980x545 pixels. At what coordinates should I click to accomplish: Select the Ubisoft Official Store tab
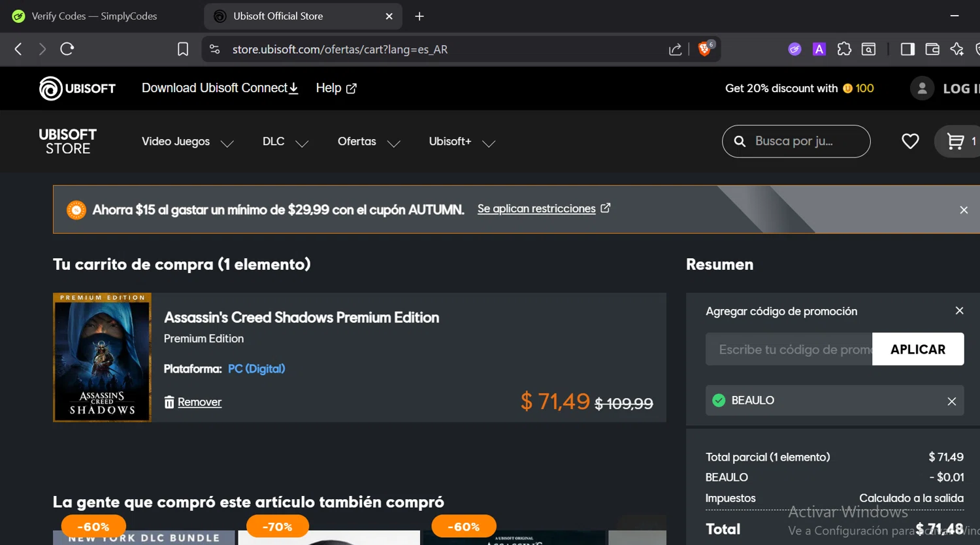click(303, 16)
